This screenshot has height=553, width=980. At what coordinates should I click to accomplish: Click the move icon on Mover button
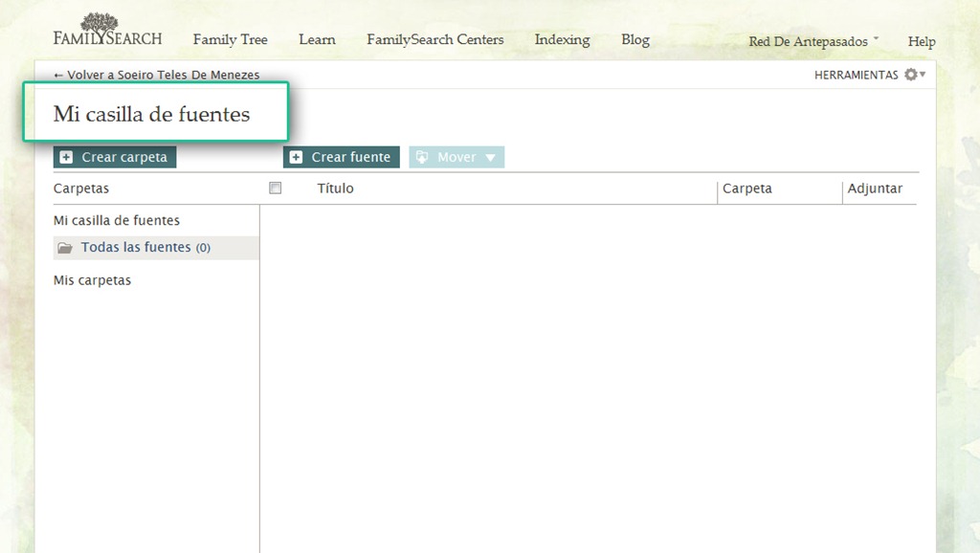[x=422, y=157]
